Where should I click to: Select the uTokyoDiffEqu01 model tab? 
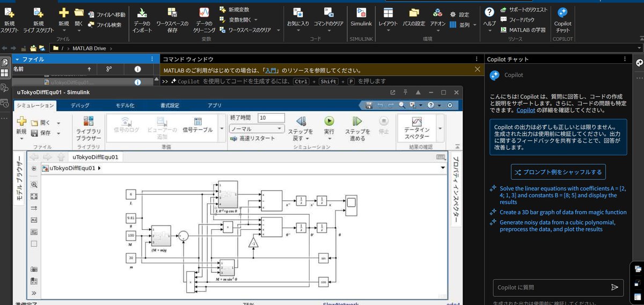[96, 157]
